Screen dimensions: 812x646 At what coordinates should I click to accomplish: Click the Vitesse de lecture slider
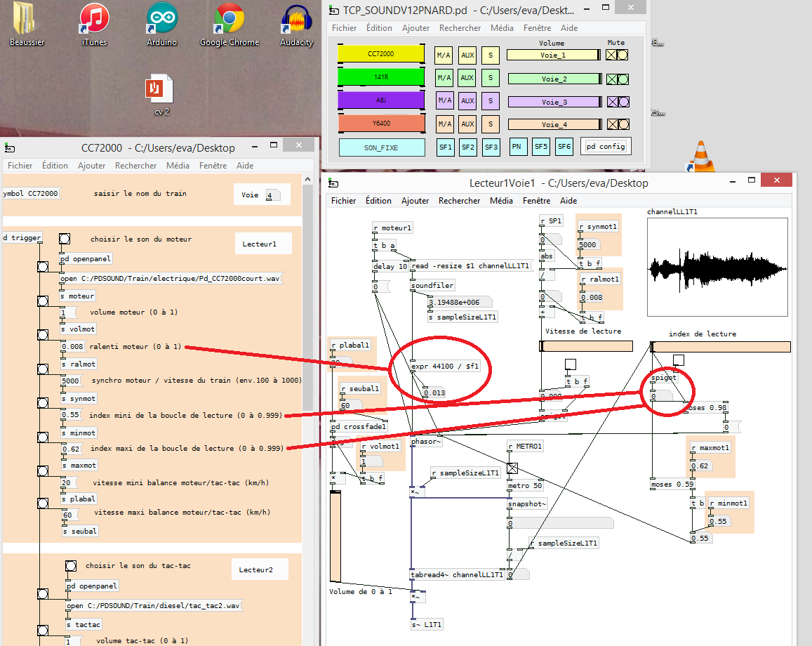tap(586, 346)
